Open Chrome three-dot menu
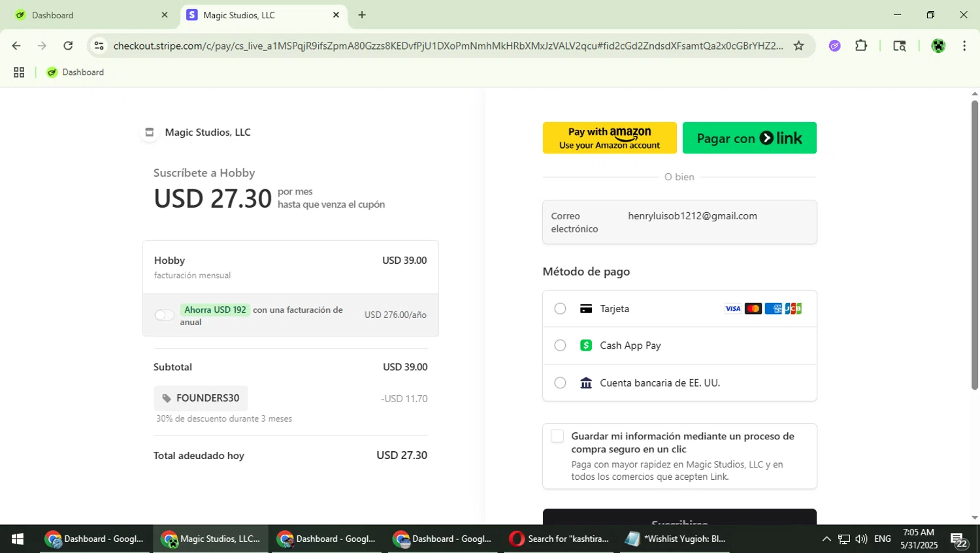Screen dimensions: 980x553 pyautogui.click(x=964, y=46)
